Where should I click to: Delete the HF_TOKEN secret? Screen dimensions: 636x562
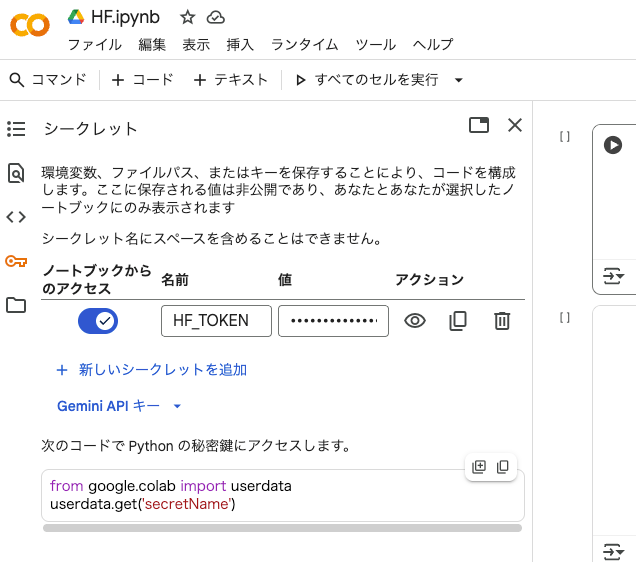tap(502, 321)
